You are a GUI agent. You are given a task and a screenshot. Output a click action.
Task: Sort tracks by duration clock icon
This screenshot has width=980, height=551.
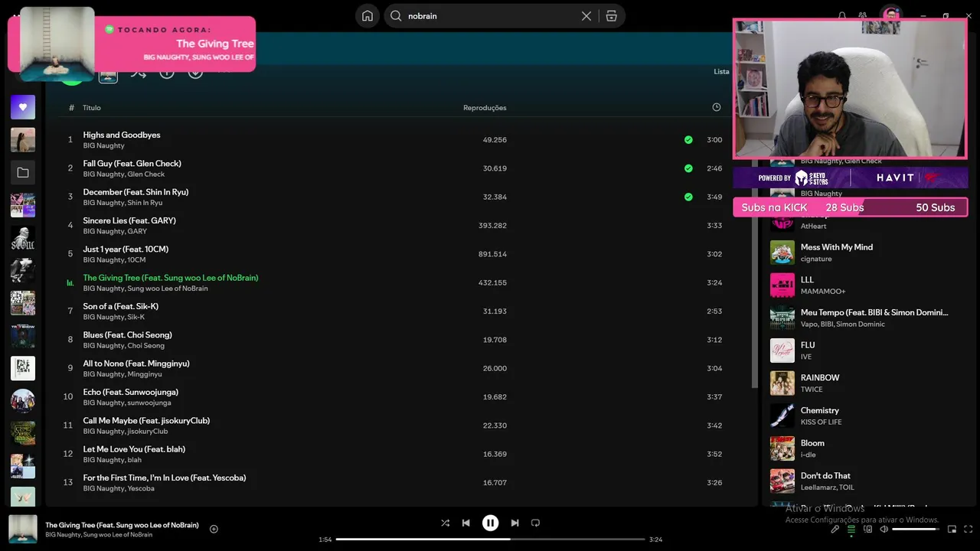(x=717, y=108)
